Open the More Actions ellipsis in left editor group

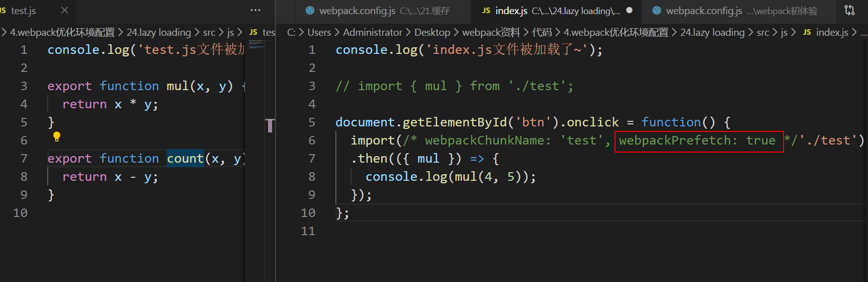255,10
